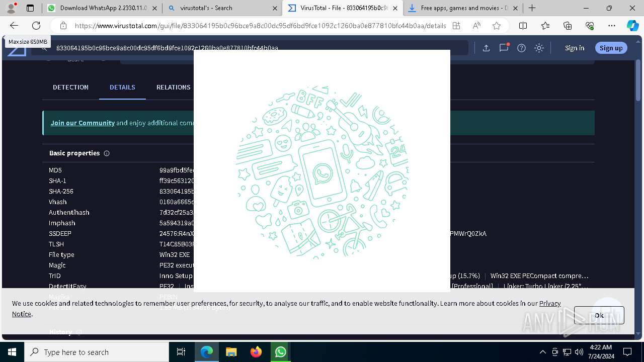The width and height of the screenshot is (644, 362).
Task: Open a new browser tab
Action: tap(532, 8)
